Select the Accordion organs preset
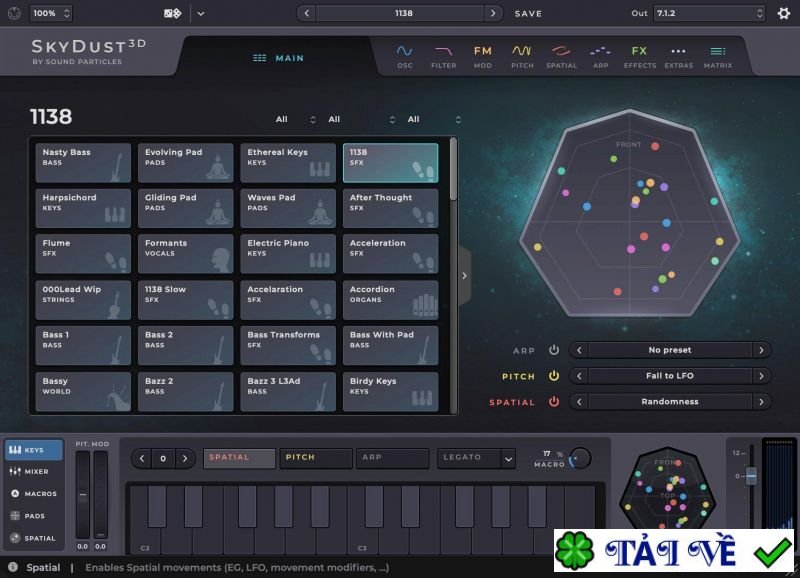Screen dimensions: 800x578 [x=390, y=300]
